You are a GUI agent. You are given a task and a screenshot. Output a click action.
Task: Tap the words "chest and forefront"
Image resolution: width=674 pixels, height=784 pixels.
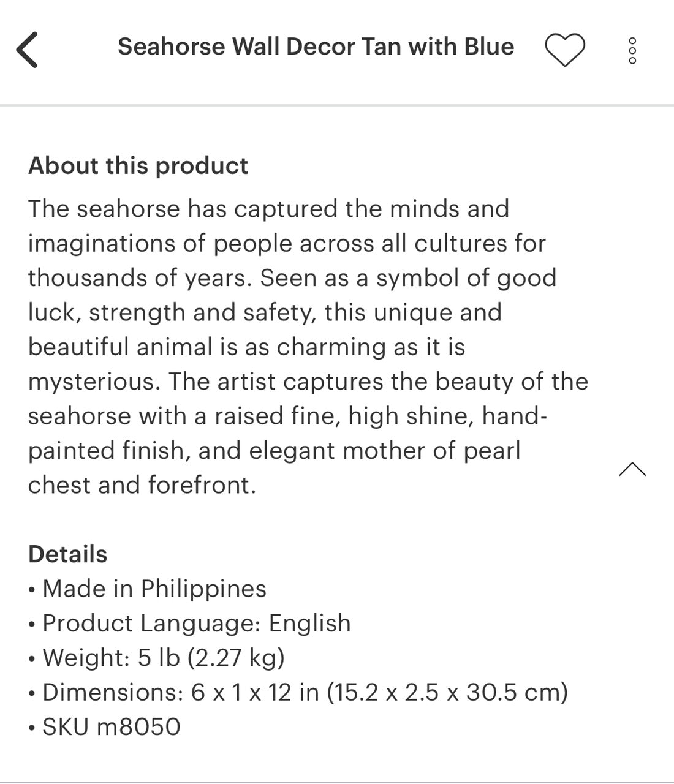(x=141, y=486)
